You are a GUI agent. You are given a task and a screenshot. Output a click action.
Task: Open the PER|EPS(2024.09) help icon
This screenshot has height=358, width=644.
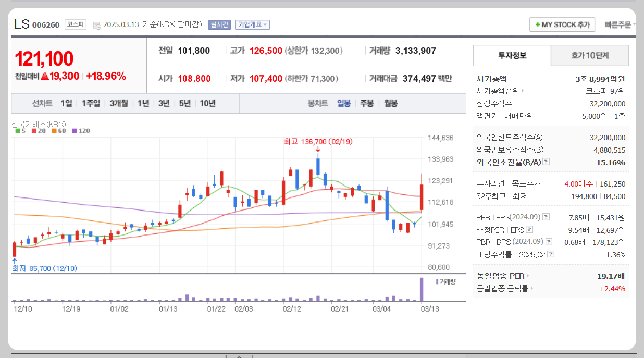[x=546, y=217]
